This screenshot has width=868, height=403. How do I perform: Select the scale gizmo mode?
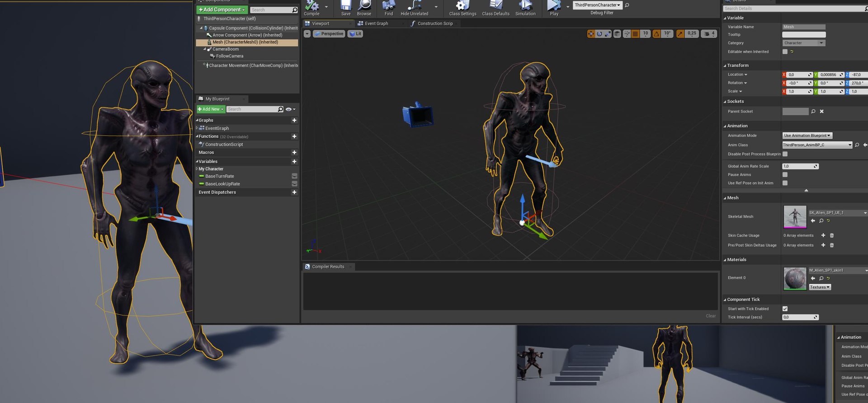[608, 34]
